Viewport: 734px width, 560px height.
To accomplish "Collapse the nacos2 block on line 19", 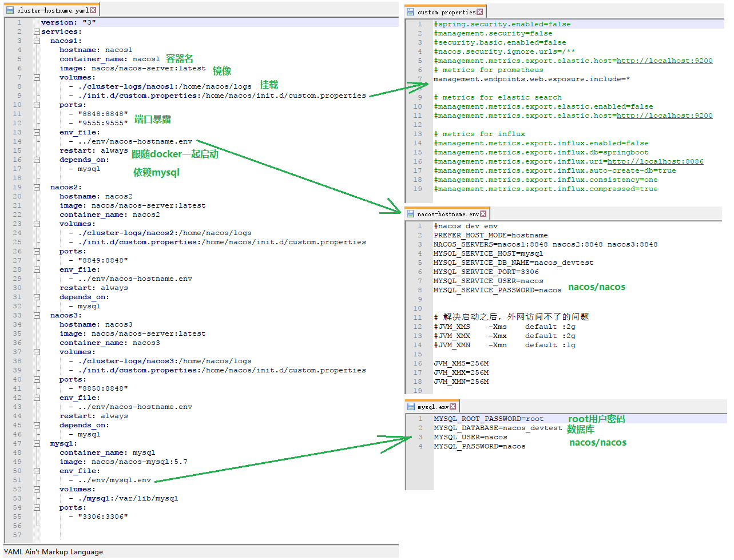I will coord(37,187).
